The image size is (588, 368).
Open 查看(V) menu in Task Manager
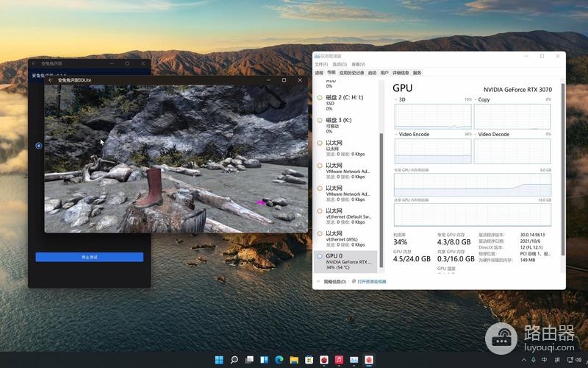359,64
